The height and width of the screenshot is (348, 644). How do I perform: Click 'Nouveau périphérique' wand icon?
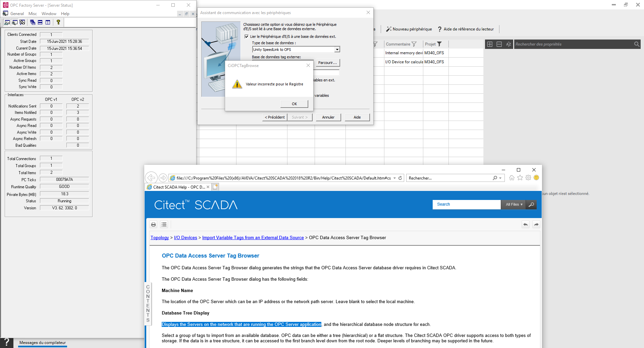click(x=389, y=29)
